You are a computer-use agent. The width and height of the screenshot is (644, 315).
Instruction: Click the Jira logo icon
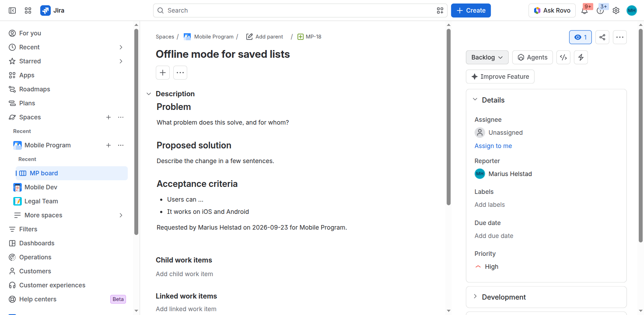coord(45,10)
